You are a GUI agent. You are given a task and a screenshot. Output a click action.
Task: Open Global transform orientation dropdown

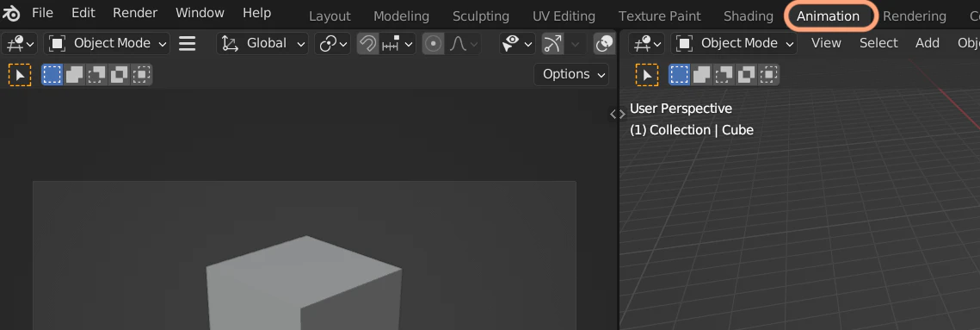263,43
